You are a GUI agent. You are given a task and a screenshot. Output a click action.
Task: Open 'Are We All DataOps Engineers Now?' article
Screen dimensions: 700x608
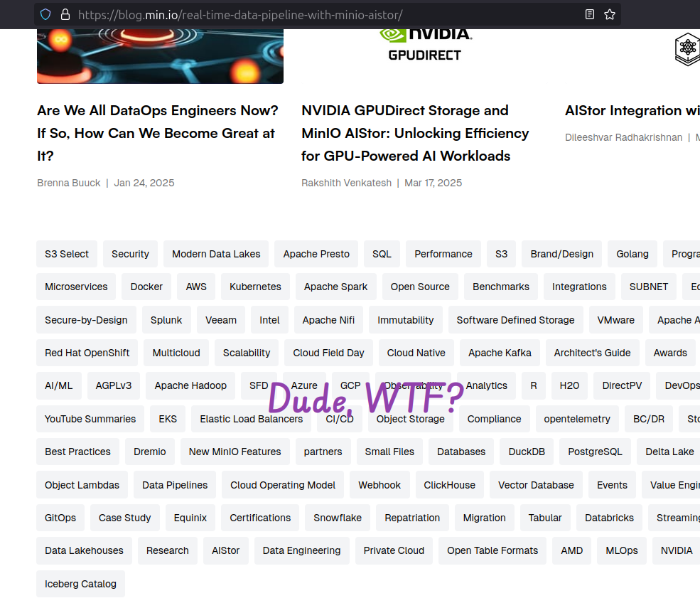pos(158,133)
